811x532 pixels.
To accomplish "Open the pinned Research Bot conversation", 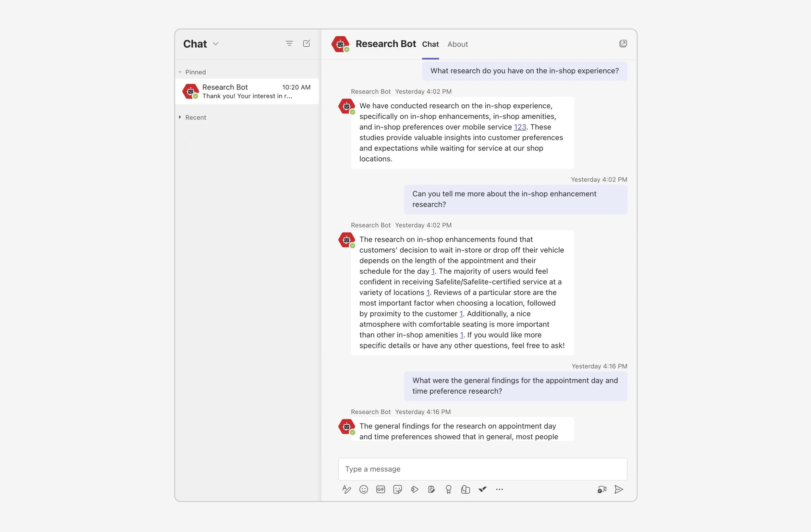I will (x=247, y=91).
